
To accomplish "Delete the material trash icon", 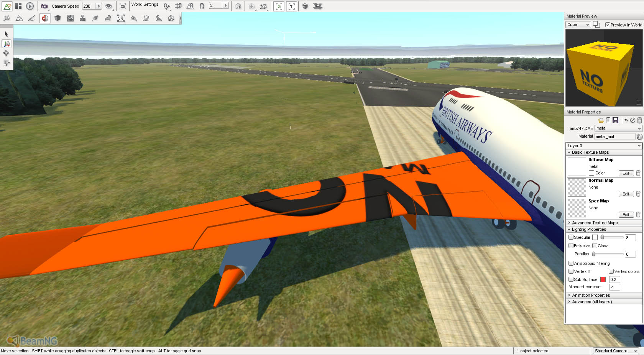I will (639, 120).
